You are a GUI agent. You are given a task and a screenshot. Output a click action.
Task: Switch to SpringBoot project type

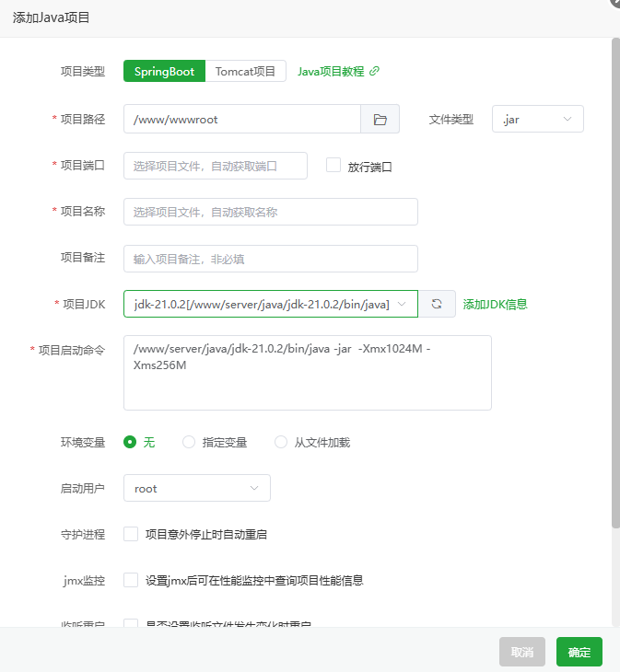(x=164, y=72)
